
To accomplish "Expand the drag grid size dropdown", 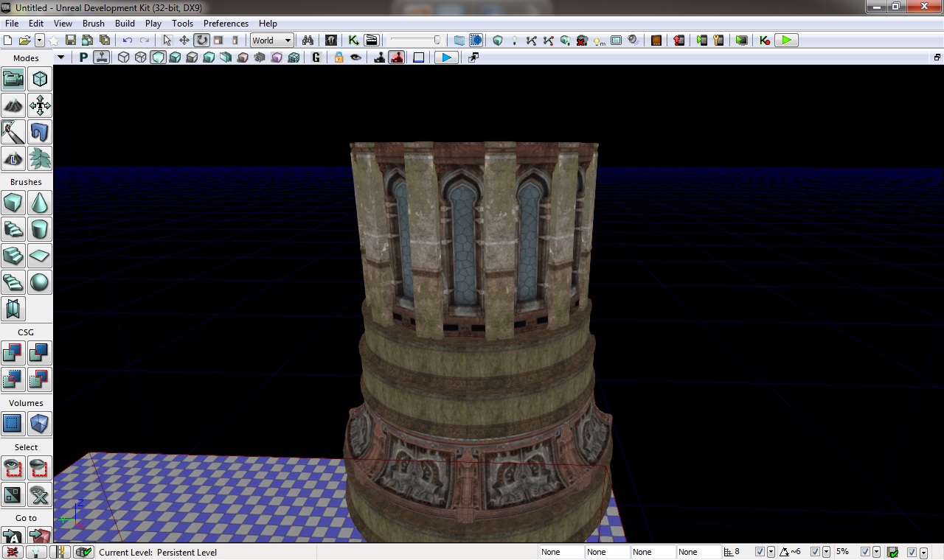I will coord(771,552).
